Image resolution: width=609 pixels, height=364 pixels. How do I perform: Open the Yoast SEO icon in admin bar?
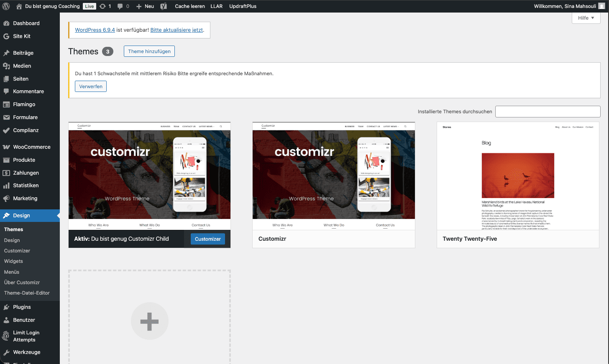coord(164,6)
